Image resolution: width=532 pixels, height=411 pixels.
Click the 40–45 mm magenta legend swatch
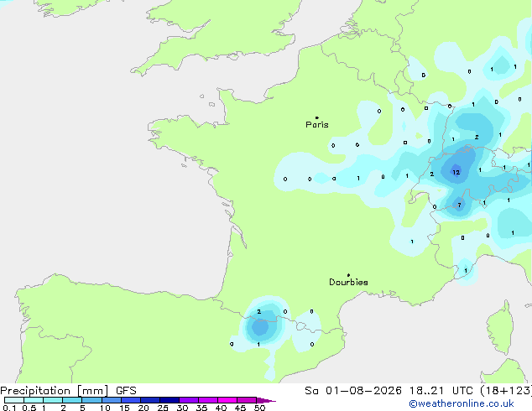pyautogui.click(x=227, y=400)
